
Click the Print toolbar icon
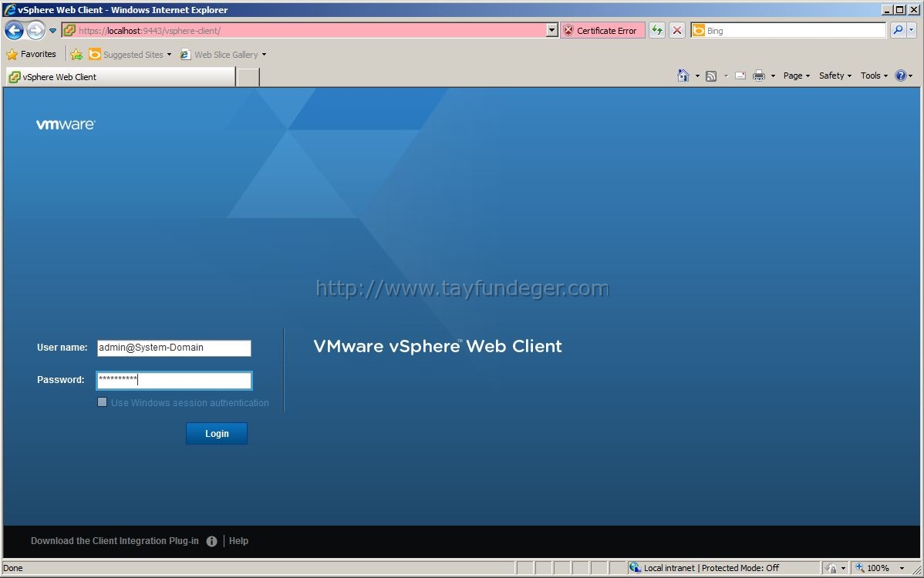coord(759,76)
